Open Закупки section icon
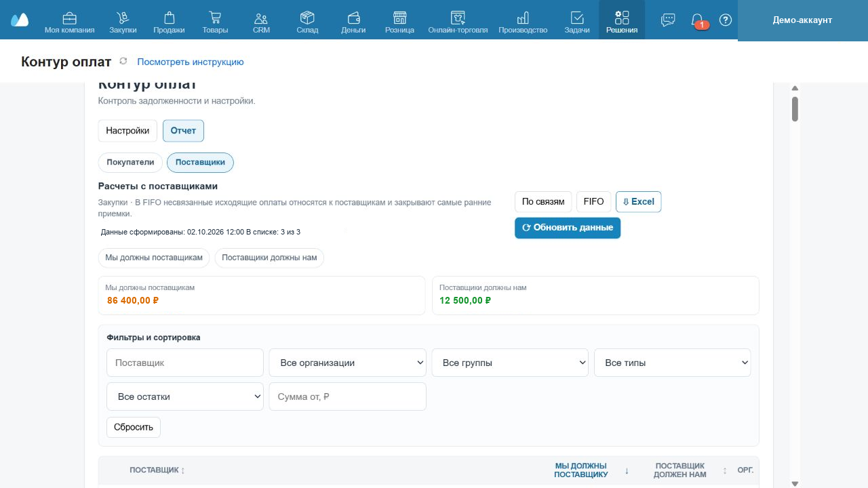This screenshot has height=488, width=868. pyautogui.click(x=123, y=18)
